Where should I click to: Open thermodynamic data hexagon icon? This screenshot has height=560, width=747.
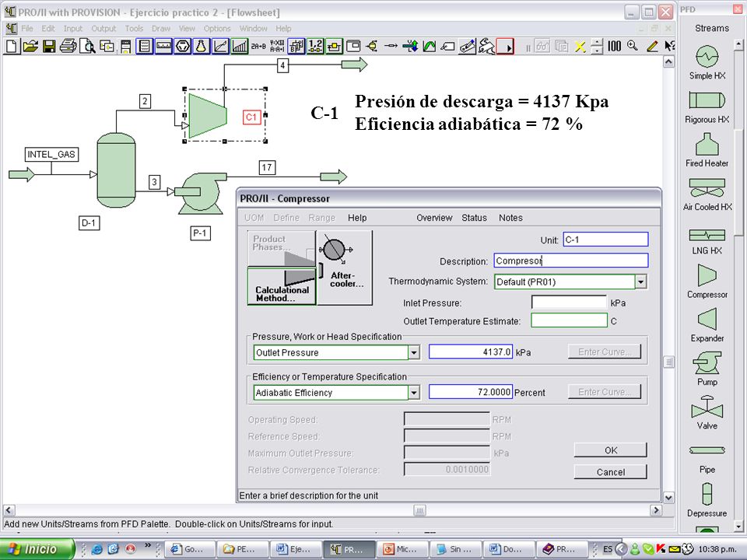182,46
